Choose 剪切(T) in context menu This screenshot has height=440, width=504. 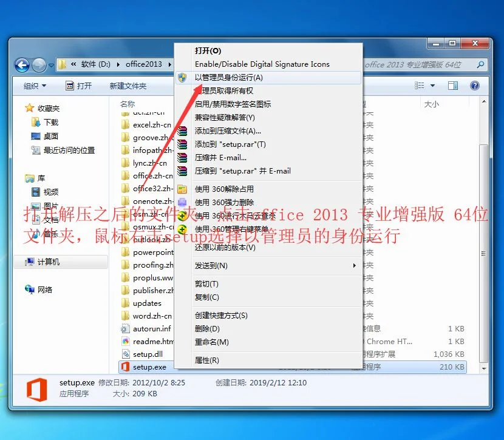tap(268, 284)
